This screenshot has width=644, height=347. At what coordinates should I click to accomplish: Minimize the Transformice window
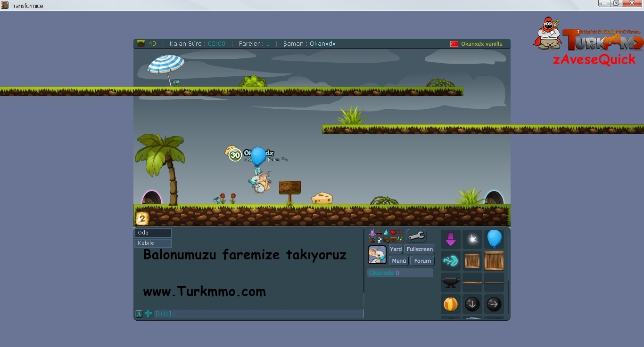pos(604,3)
